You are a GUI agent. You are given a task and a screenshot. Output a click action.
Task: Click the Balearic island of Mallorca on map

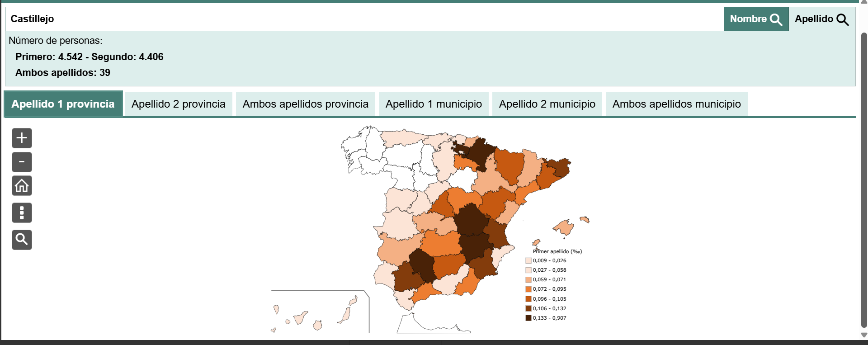[564, 227]
